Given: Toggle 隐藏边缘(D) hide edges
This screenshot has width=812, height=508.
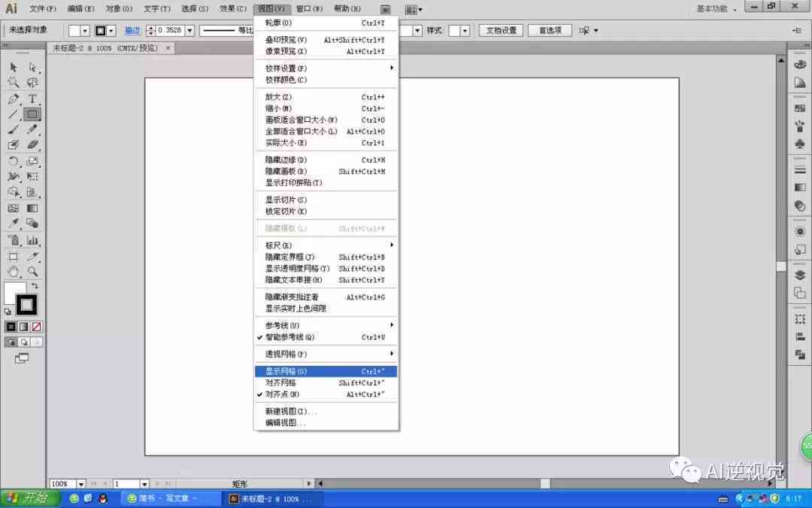Looking at the screenshot, I should pyautogui.click(x=326, y=160).
